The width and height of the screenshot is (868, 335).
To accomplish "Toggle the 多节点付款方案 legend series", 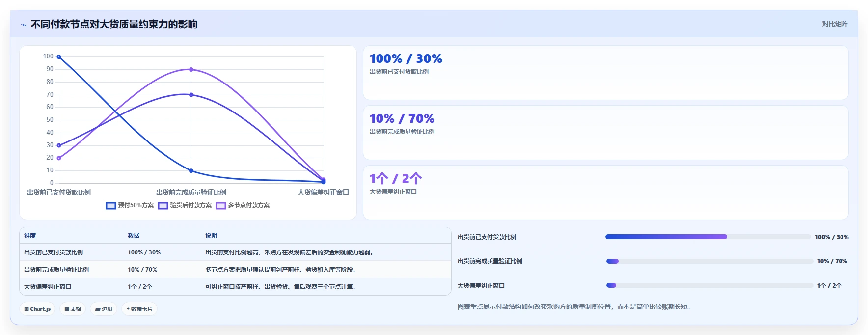I will point(243,205).
